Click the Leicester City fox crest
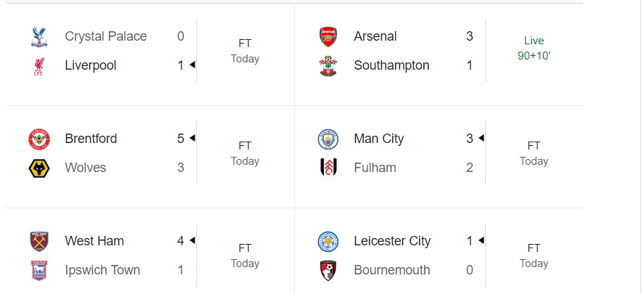The width and height of the screenshot is (644, 294). (x=328, y=241)
